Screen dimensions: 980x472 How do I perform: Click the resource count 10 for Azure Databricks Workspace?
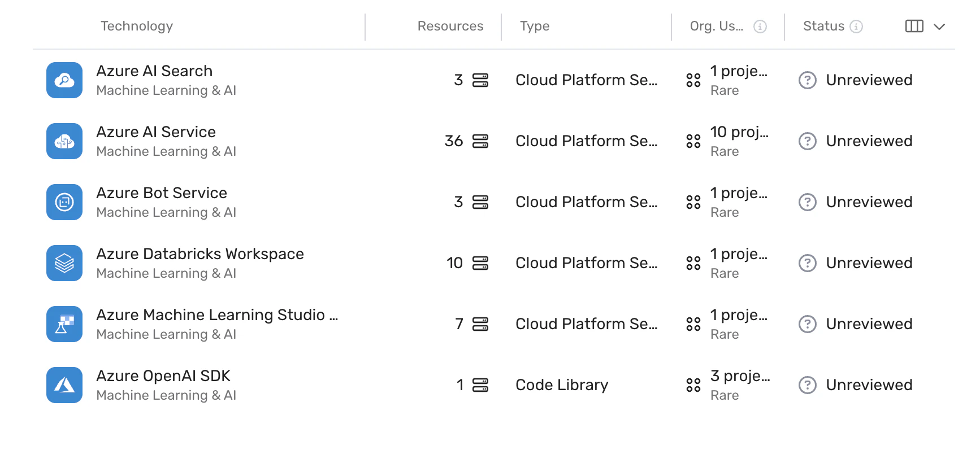[454, 263]
